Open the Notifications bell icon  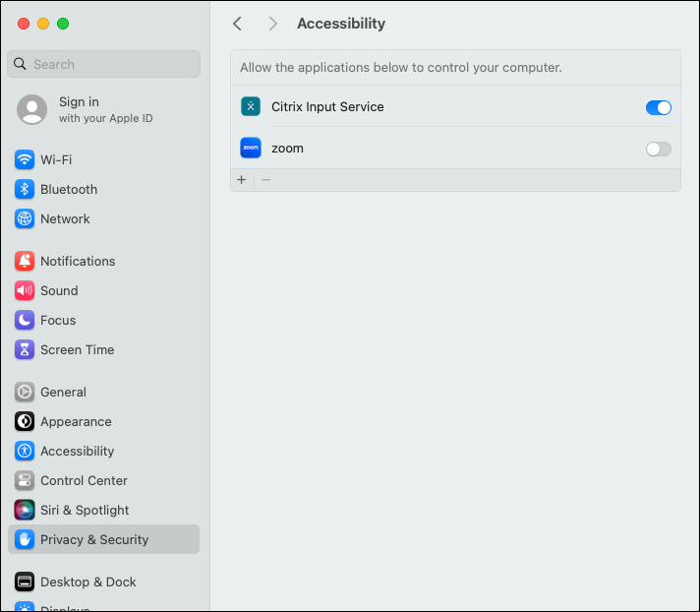(25, 261)
